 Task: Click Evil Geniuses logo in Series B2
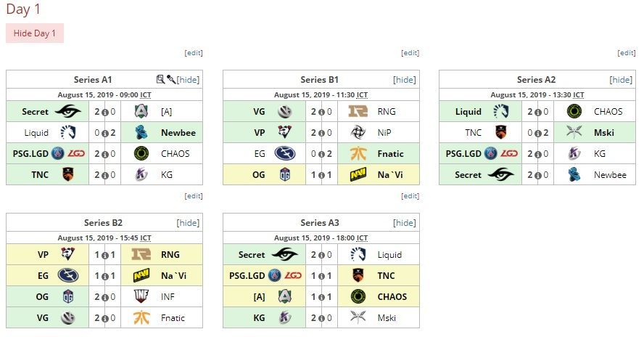(x=67, y=275)
